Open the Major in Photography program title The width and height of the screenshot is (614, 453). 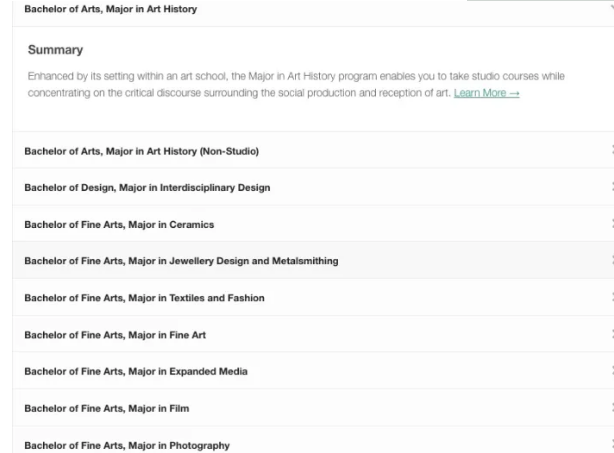[x=127, y=445]
